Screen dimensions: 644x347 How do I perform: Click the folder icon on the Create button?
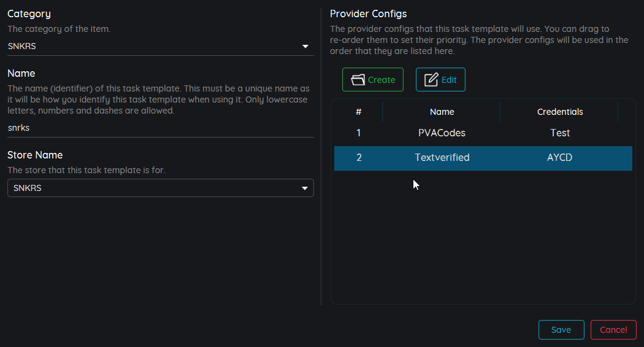click(x=358, y=80)
